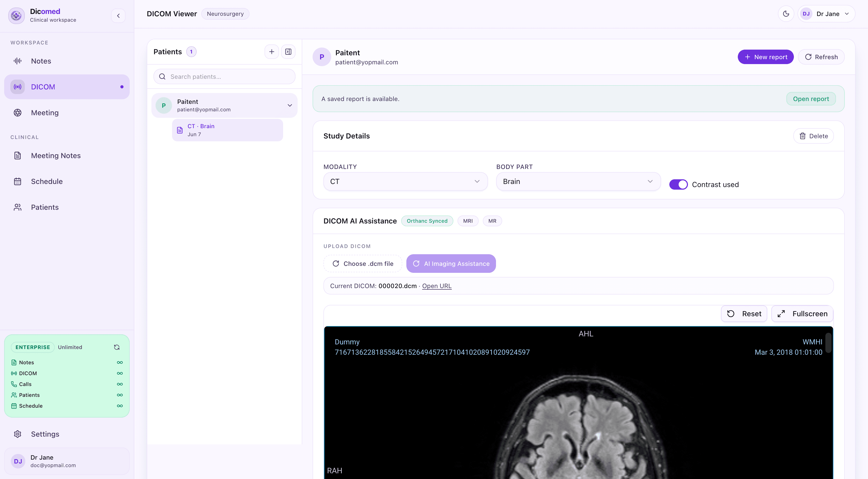Collapse the sidebar with the chevron button
The image size is (868, 479).
[118, 16]
